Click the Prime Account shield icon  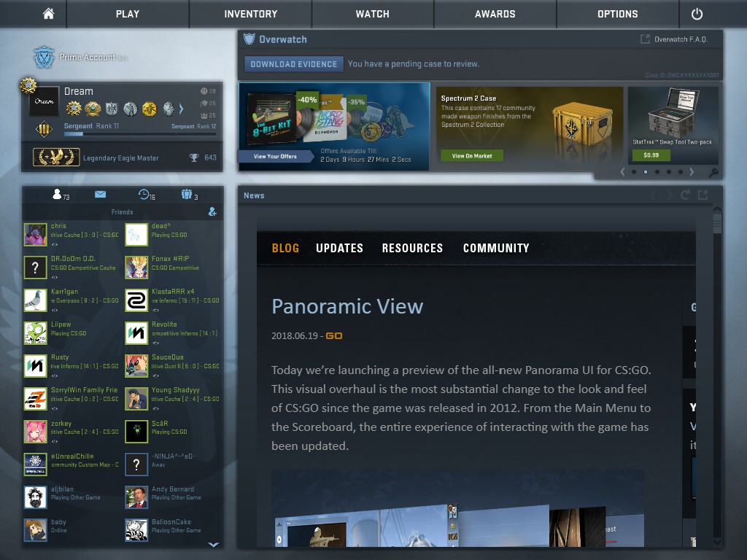click(x=44, y=57)
